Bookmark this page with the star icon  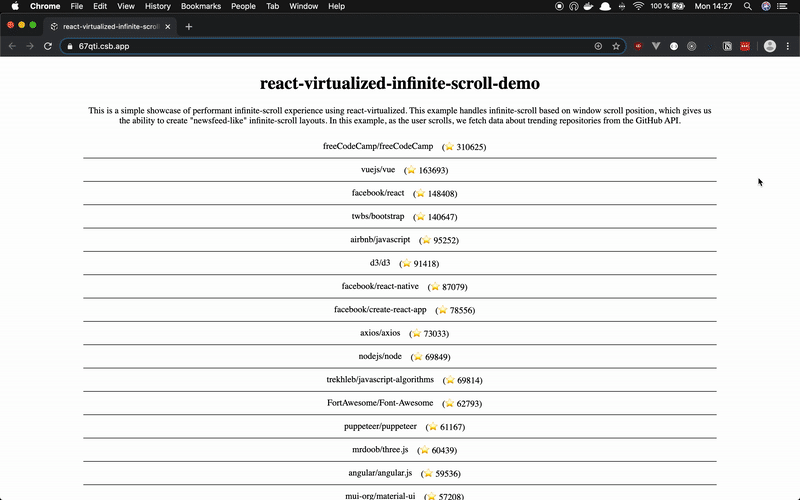[x=616, y=46]
